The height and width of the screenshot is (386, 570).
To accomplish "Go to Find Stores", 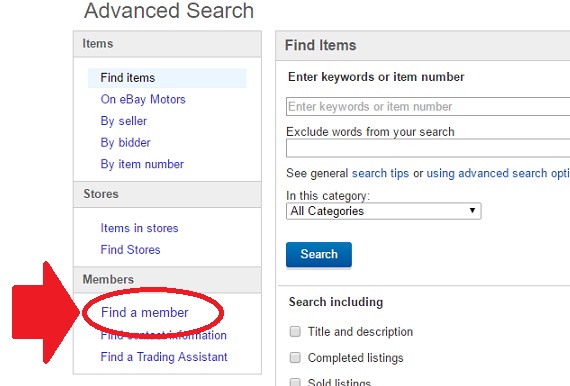I will coord(130,250).
